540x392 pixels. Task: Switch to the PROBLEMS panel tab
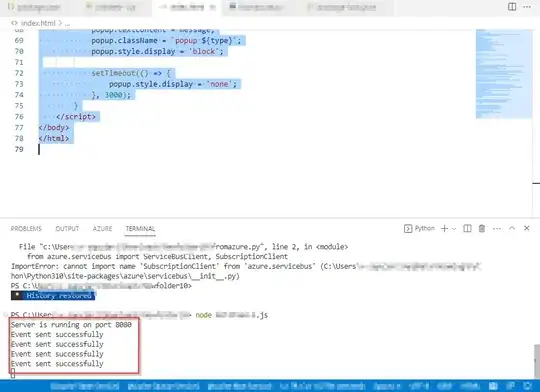pyautogui.click(x=26, y=229)
